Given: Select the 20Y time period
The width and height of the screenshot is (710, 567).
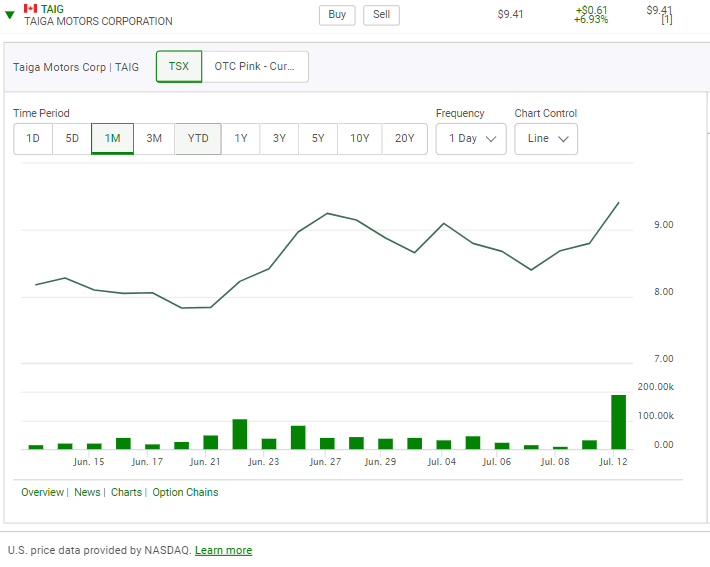Looking at the screenshot, I should pyautogui.click(x=404, y=139).
